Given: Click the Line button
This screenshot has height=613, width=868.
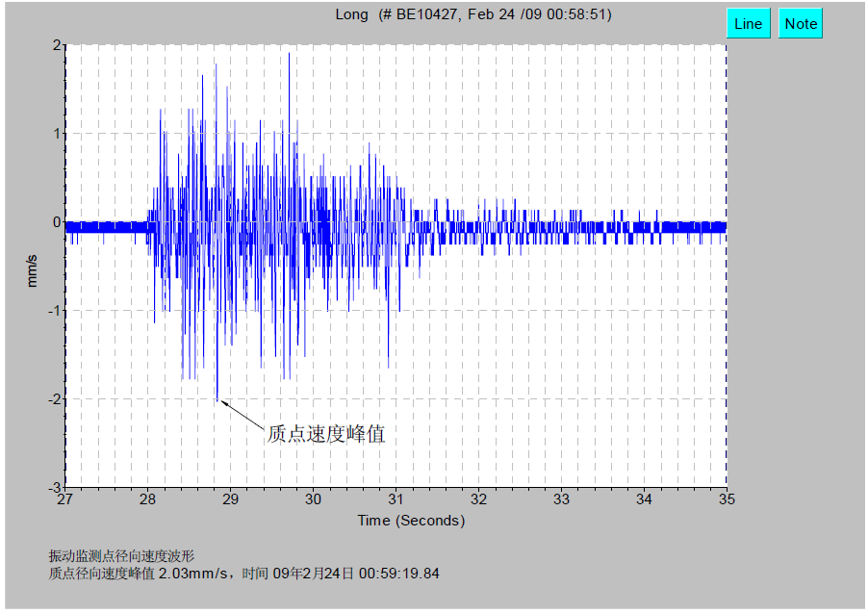Looking at the screenshot, I should pos(748,24).
